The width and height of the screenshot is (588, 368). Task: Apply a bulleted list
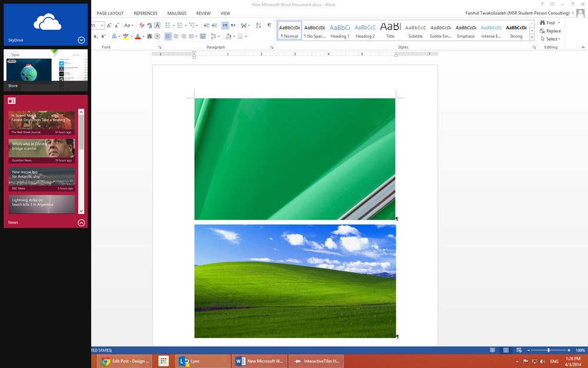point(168,25)
